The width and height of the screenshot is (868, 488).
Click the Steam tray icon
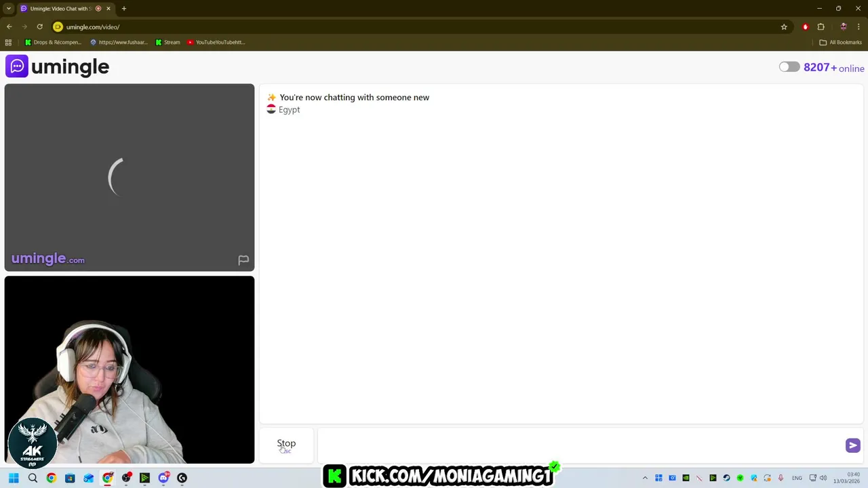tap(726, 478)
